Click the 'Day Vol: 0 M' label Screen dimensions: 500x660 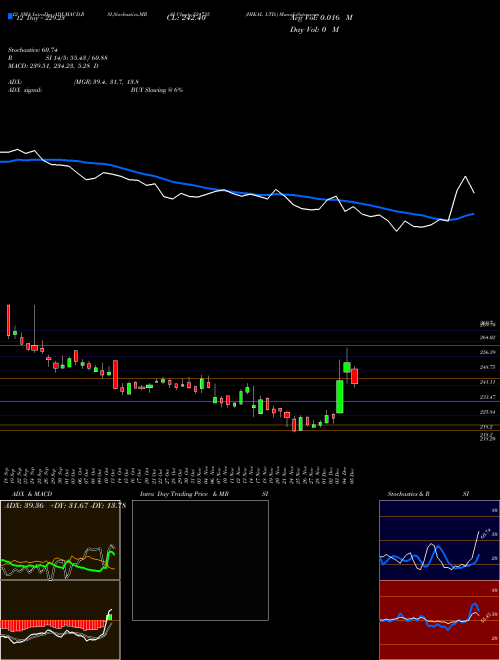(314, 30)
